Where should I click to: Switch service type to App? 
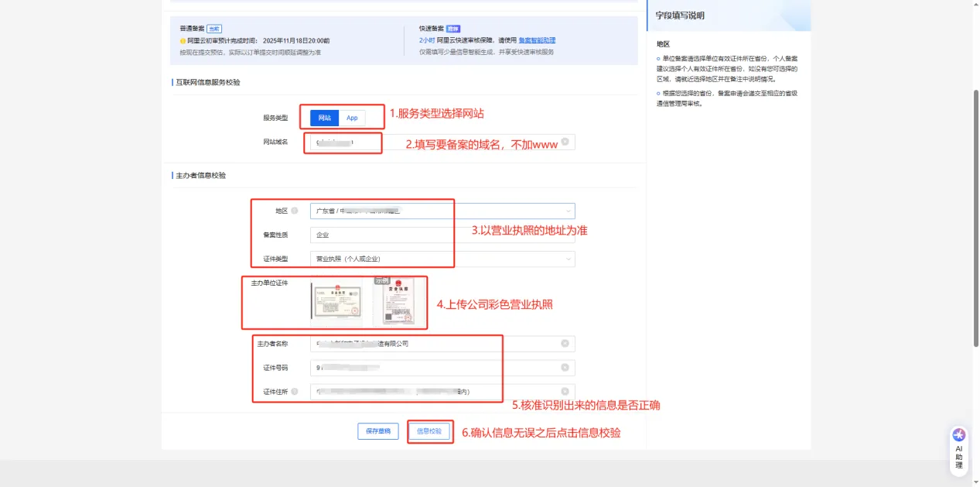pyautogui.click(x=352, y=118)
